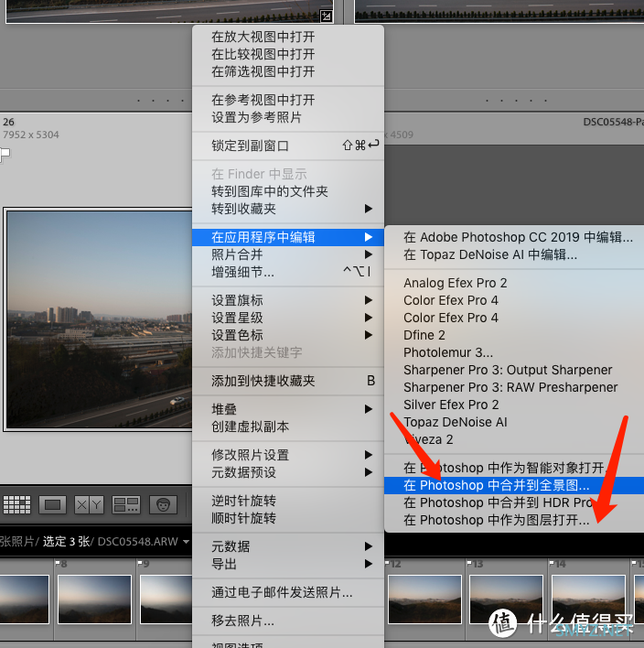Expand 设置星级 submenu
Screen dimensions: 644x648
(288, 318)
